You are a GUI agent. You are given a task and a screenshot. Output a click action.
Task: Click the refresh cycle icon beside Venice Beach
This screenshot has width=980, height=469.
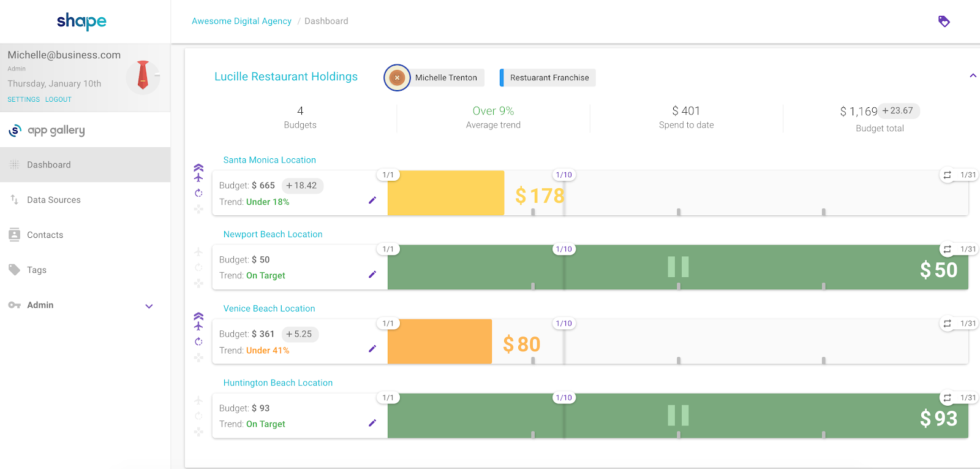[x=198, y=341]
